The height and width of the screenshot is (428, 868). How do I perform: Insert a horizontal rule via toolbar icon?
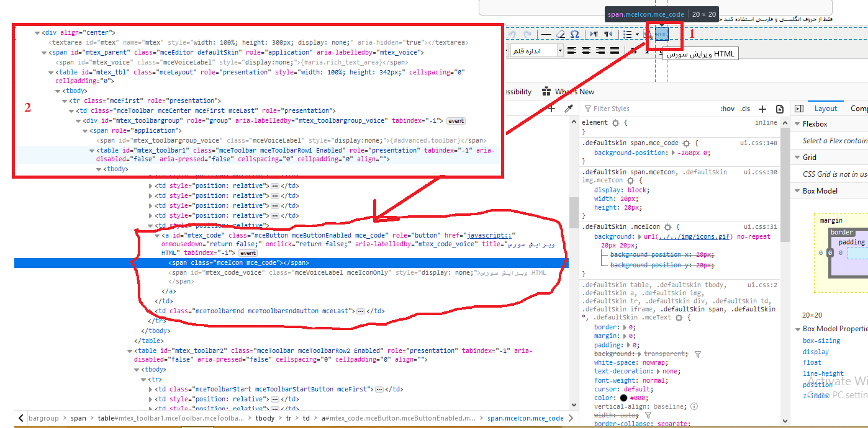[x=547, y=34]
